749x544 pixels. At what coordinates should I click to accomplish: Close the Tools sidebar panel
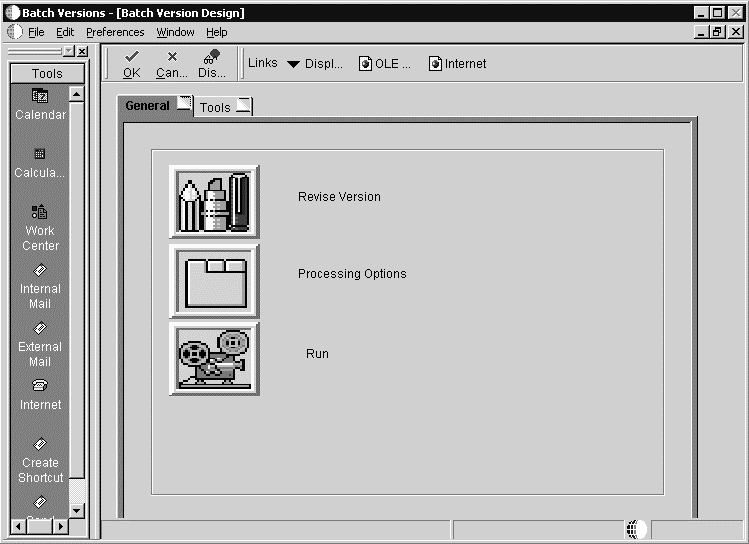pyautogui.click(x=83, y=51)
